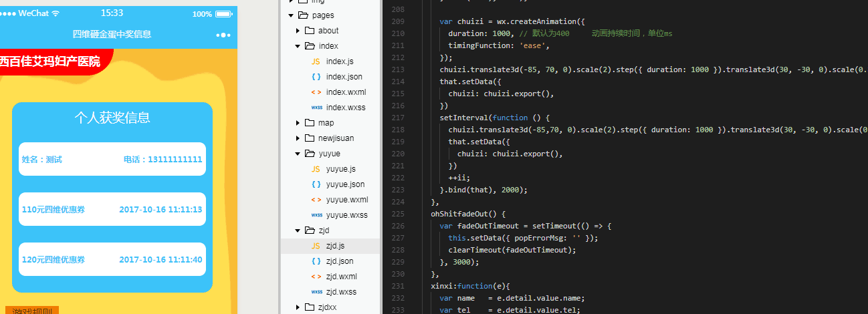Click code line 225 ohShitfadeOut

coord(468,214)
